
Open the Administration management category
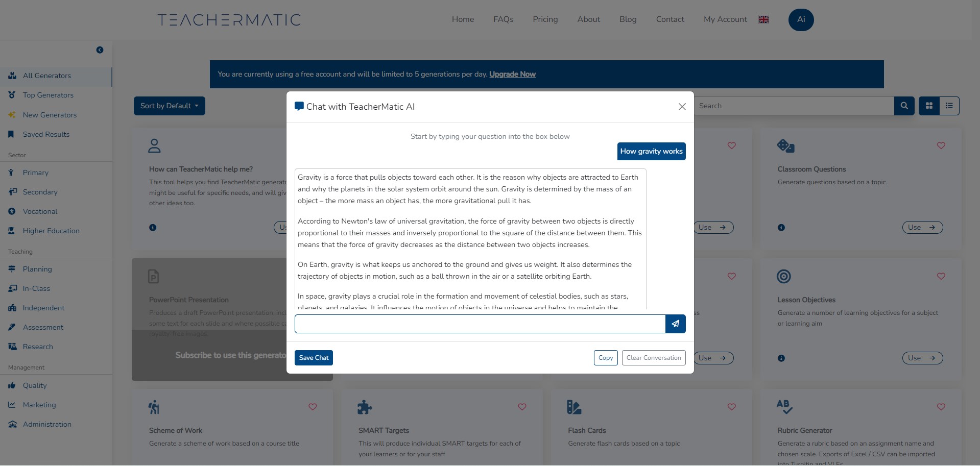[x=56, y=424]
